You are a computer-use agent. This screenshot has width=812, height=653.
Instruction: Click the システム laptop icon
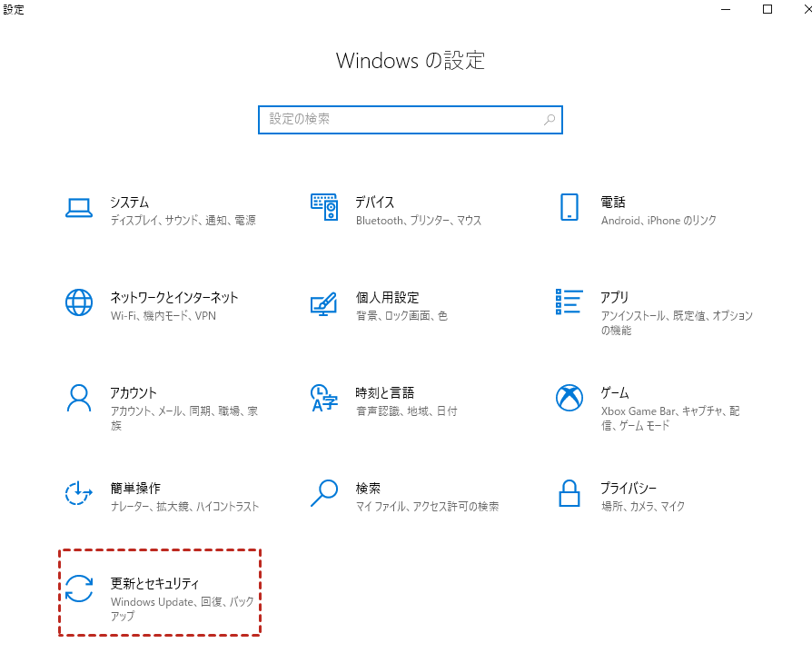coord(79,208)
